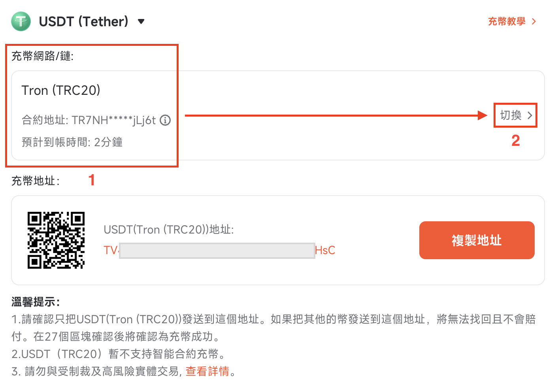
Task: Click the green Tether coin logo
Action: [21, 21]
